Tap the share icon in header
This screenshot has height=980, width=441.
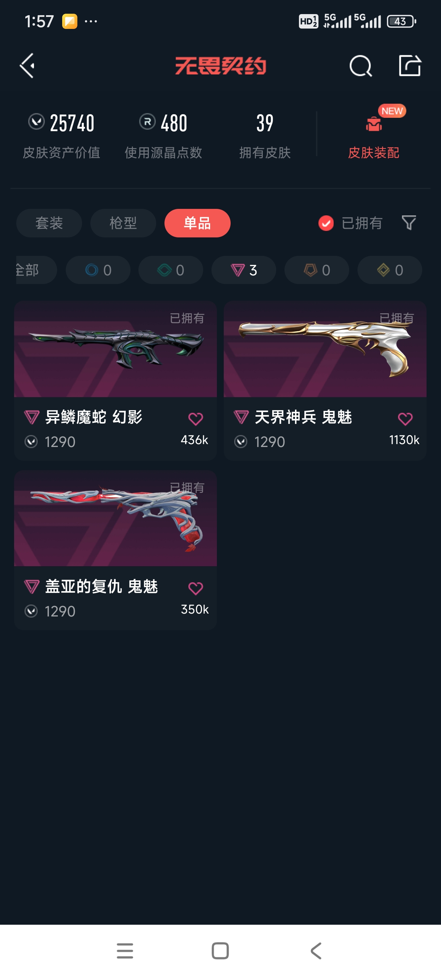410,65
